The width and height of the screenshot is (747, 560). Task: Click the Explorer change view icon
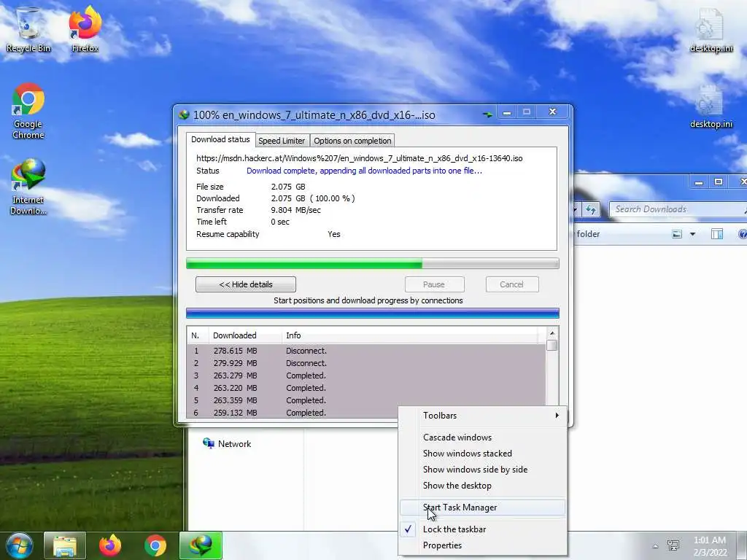click(x=677, y=234)
